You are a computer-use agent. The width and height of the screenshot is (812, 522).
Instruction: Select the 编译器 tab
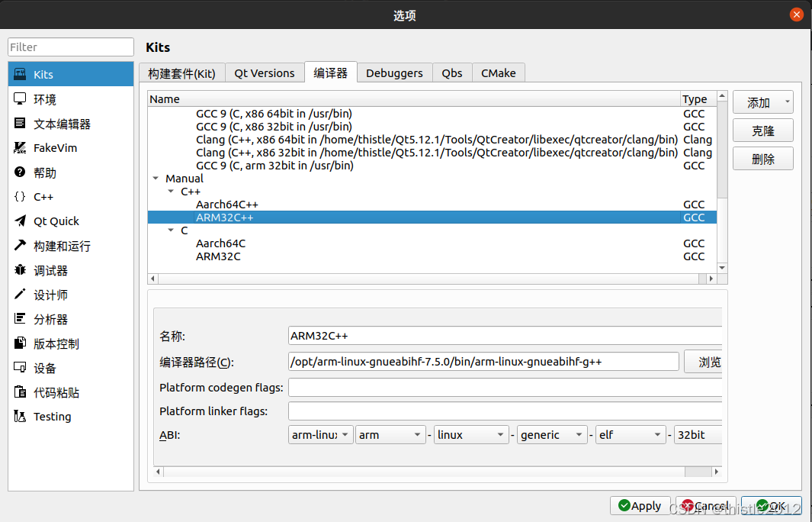tap(330, 72)
